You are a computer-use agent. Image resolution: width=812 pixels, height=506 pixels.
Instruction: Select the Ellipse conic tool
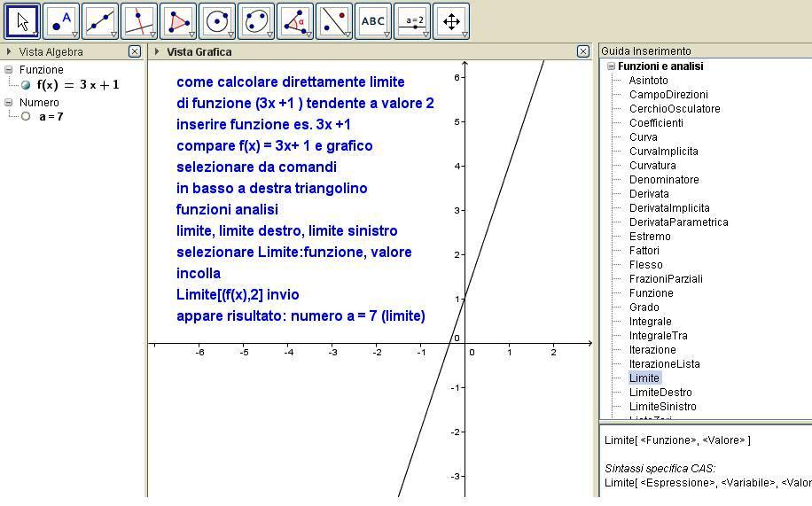[256, 21]
